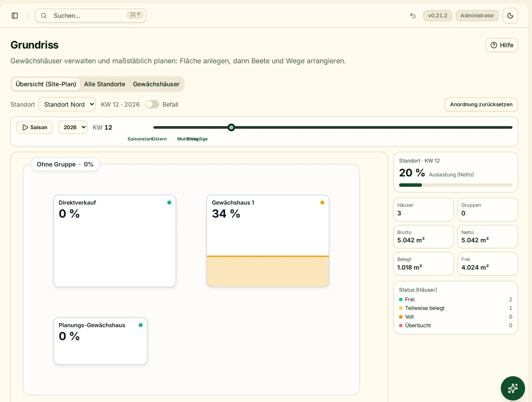
Task: Open the Planungs-Gewächshaus card
Action: pyautogui.click(x=100, y=341)
